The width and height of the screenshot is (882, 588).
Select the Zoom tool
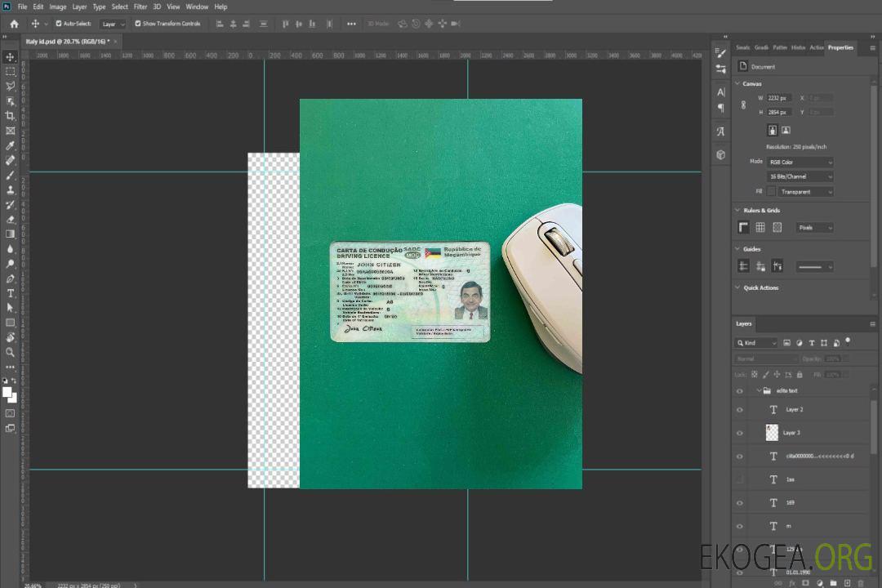pos(11,352)
